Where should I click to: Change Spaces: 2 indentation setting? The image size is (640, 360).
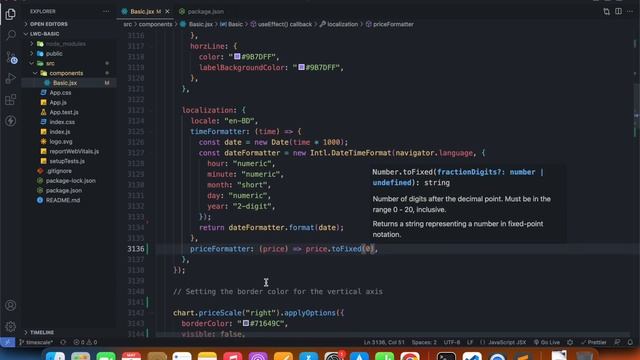424,342
